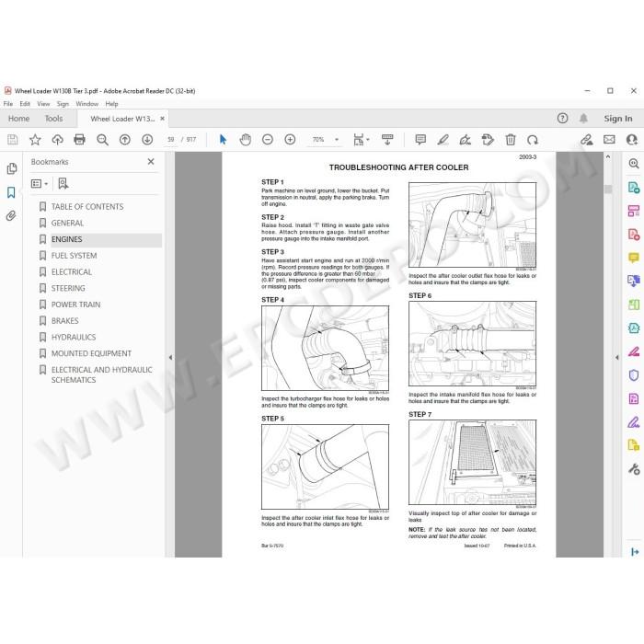Open the draw signature tool
The image size is (644, 644).
point(466,140)
